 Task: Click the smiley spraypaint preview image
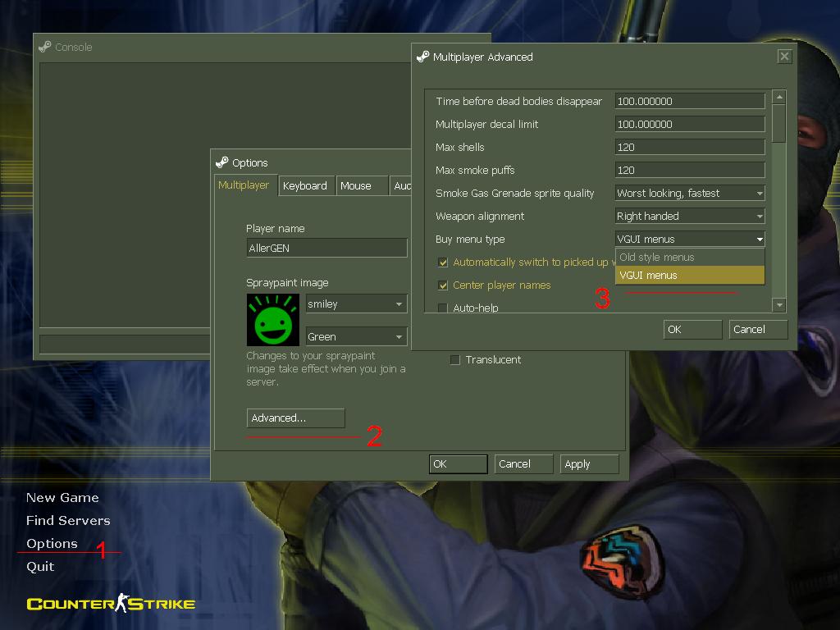coord(272,320)
